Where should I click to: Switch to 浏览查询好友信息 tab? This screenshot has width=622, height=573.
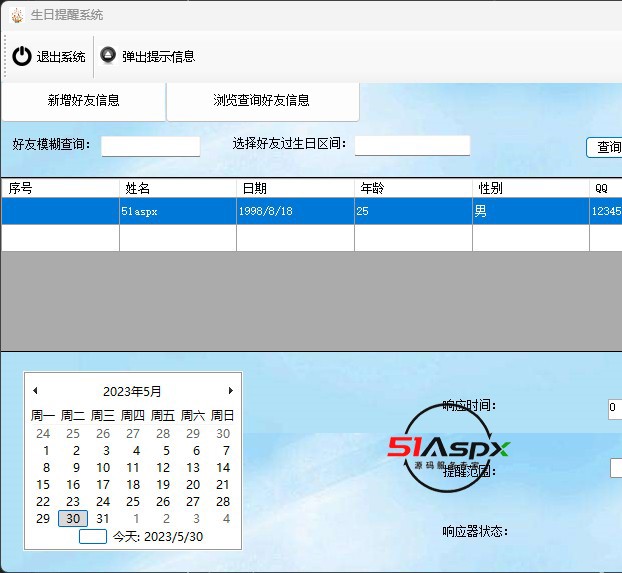(262, 101)
